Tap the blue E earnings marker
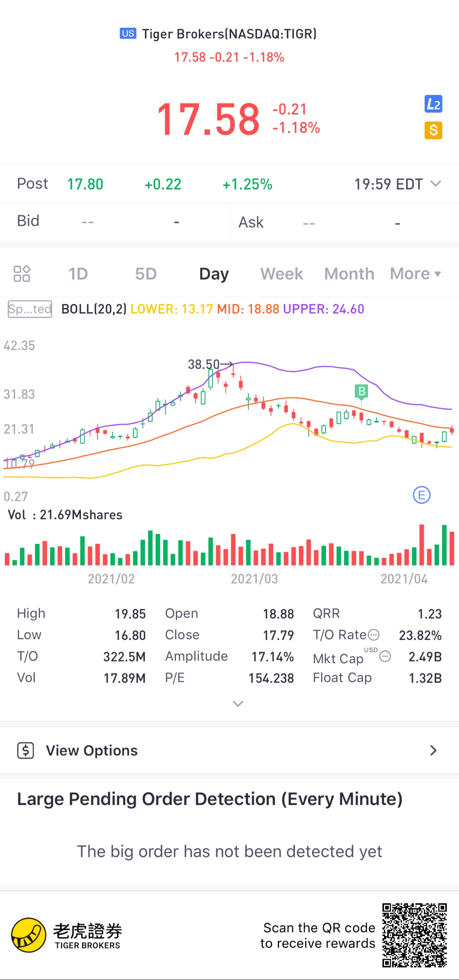Viewport: 459px width, 980px height. pos(421,495)
